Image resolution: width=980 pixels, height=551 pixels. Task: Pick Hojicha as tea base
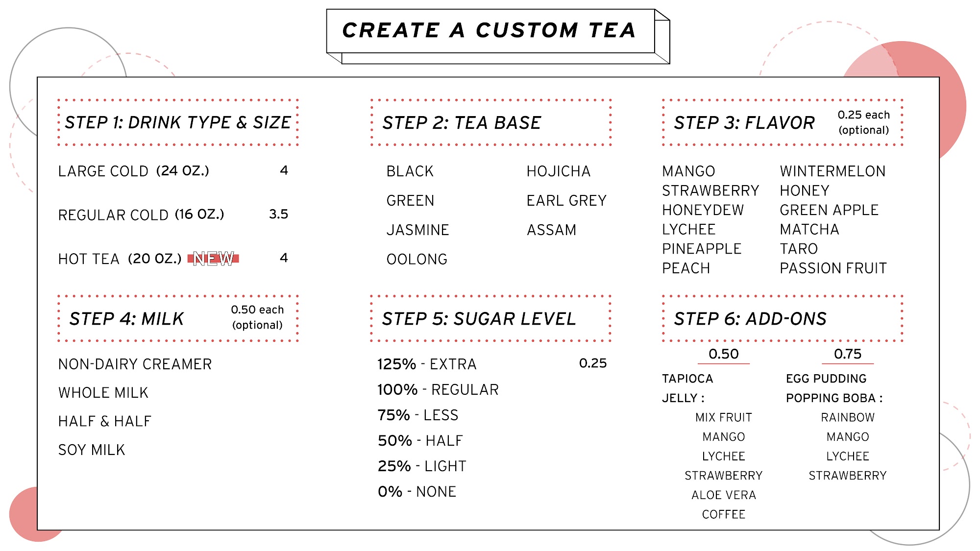point(559,171)
